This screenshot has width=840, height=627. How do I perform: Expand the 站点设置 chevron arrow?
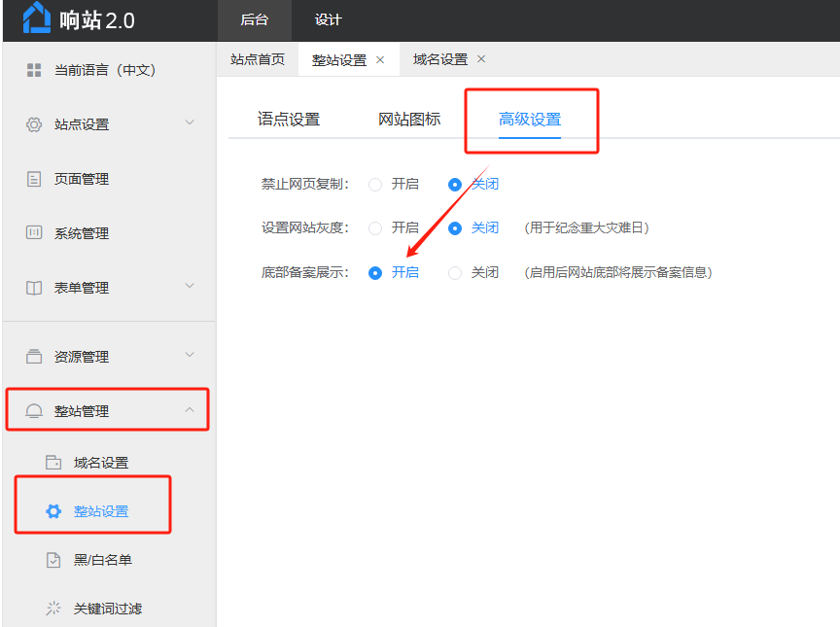[190, 122]
